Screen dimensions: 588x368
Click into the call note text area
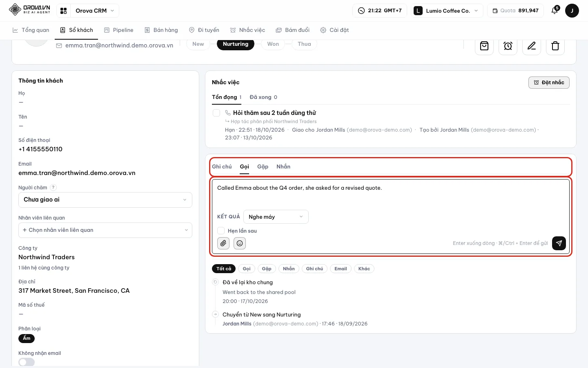tap(390, 193)
